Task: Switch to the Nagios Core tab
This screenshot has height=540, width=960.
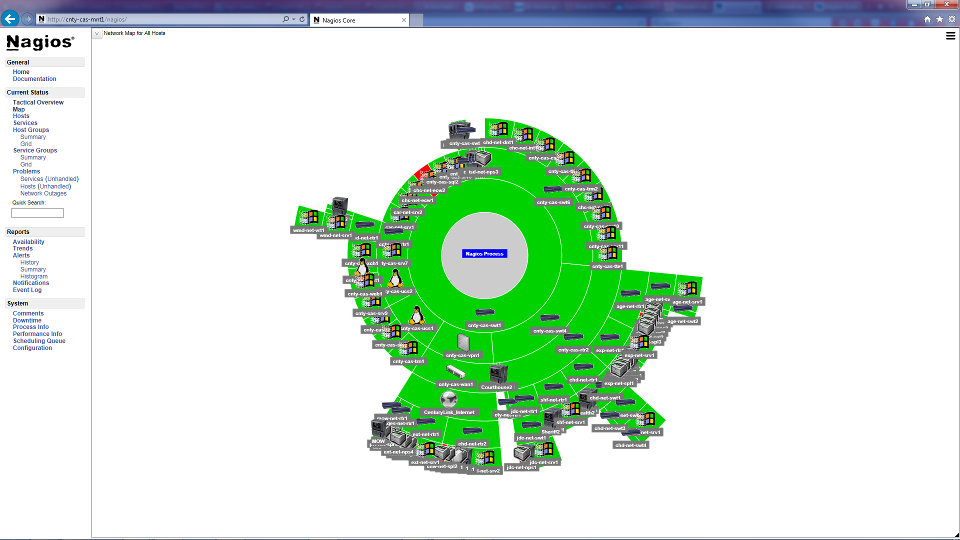Action: coord(356,19)
